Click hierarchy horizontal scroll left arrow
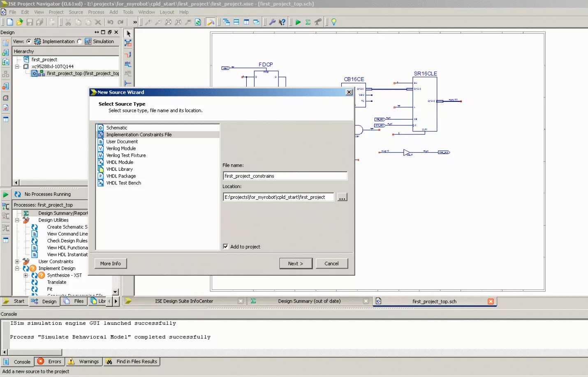Image resolution: width=588 pixels, height=377 pixels. 16,183
